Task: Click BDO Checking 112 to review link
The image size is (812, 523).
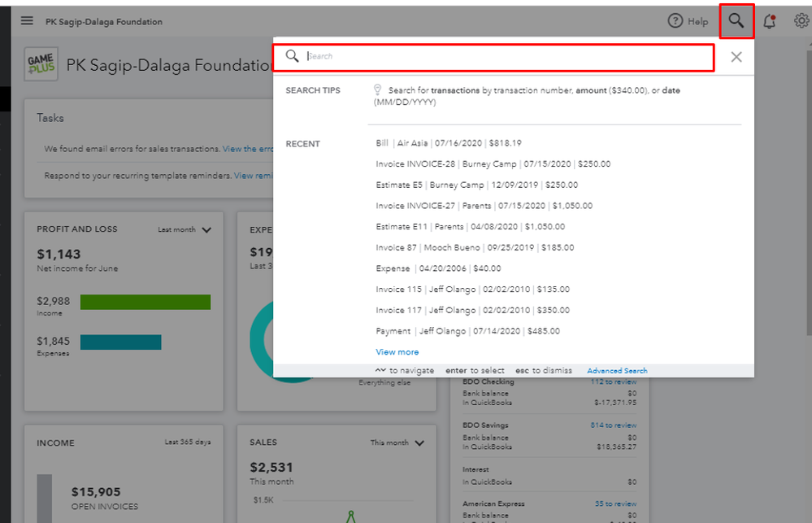Action: 613,381
